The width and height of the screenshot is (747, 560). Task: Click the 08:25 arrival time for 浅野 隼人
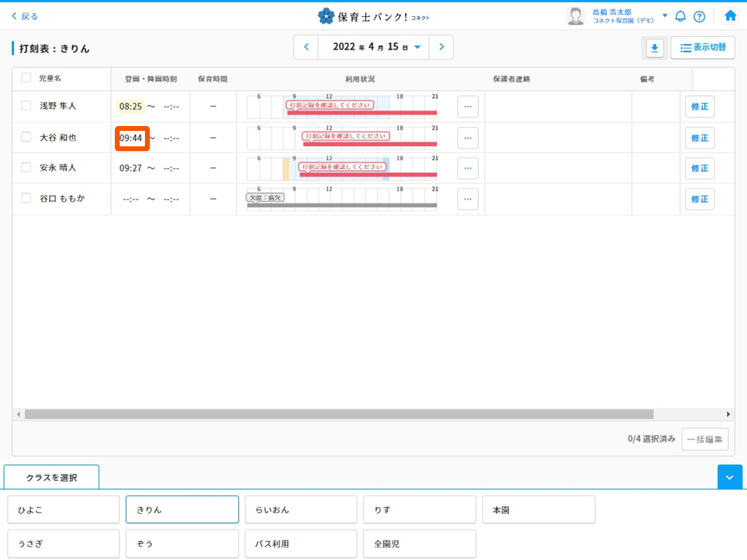point(131,106)
